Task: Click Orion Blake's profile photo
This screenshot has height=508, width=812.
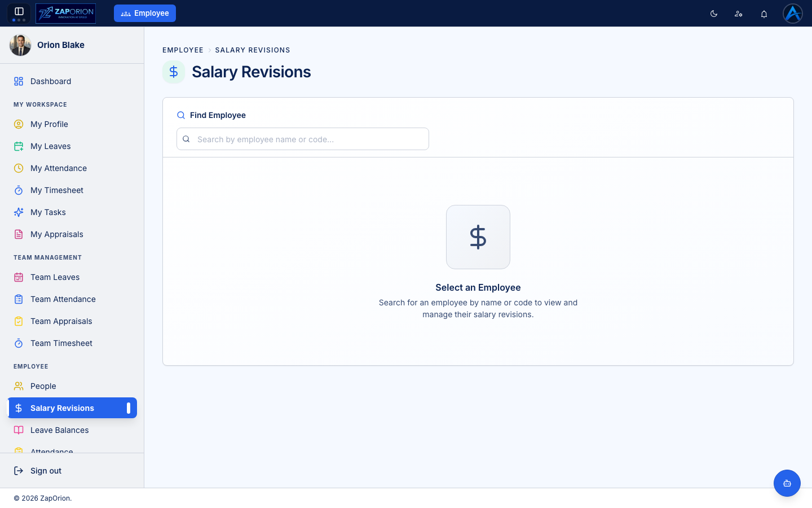Action: click(x=20, y=45)
